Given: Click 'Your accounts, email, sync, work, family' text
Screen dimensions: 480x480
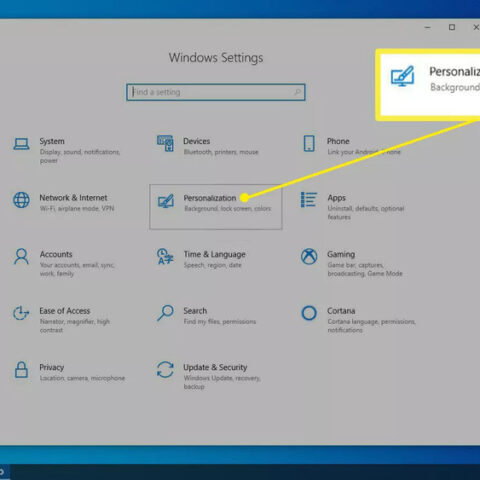Looking at the screenshot, I should [x=77, y=269].
